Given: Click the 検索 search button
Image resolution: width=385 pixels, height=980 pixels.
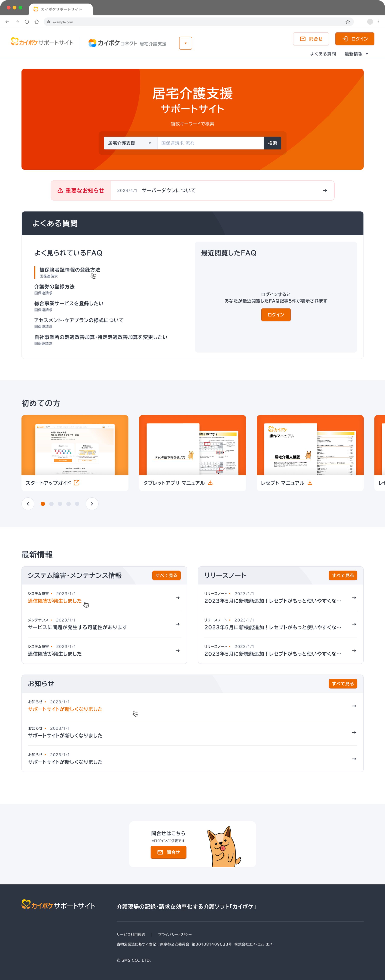Looking at the screenshot, I should (272, 143).
